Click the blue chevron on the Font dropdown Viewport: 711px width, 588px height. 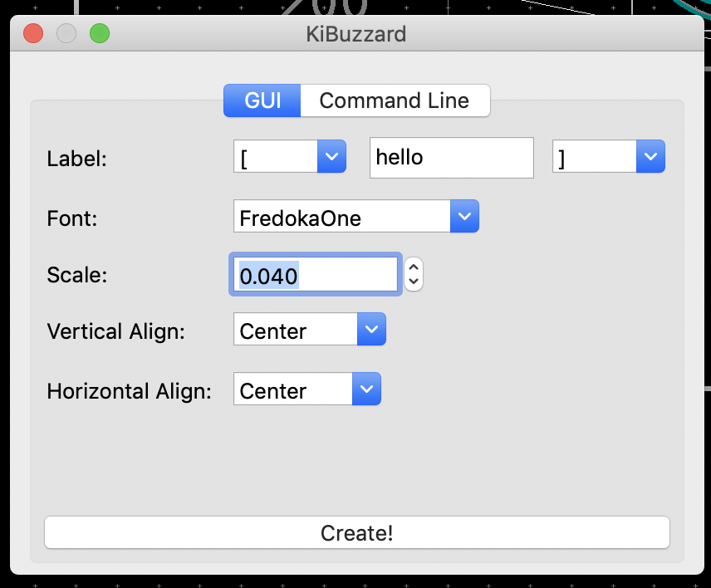tap(463, 216)
